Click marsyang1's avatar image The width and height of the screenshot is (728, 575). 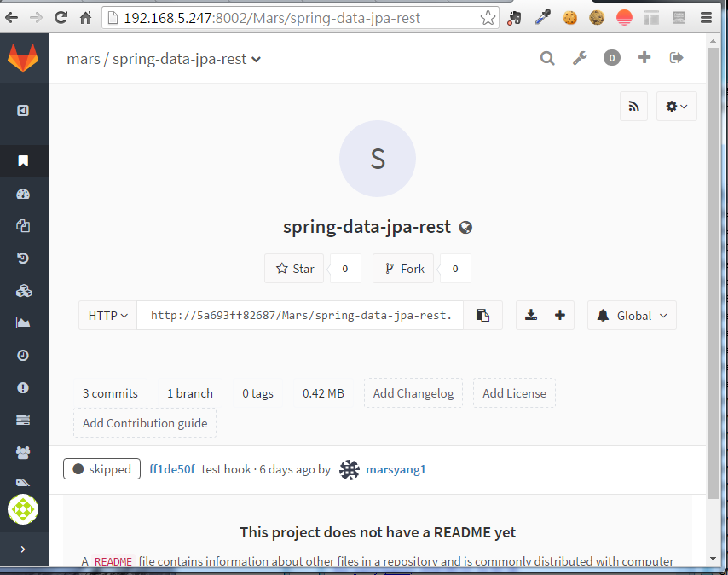(x=350, y=469)
